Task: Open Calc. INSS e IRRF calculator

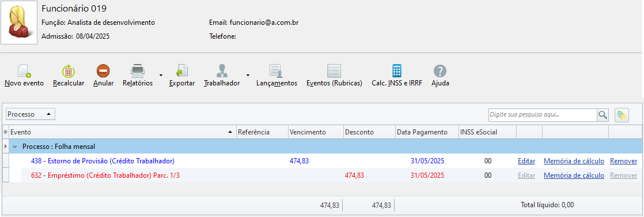Action: [x=397, y=71]
